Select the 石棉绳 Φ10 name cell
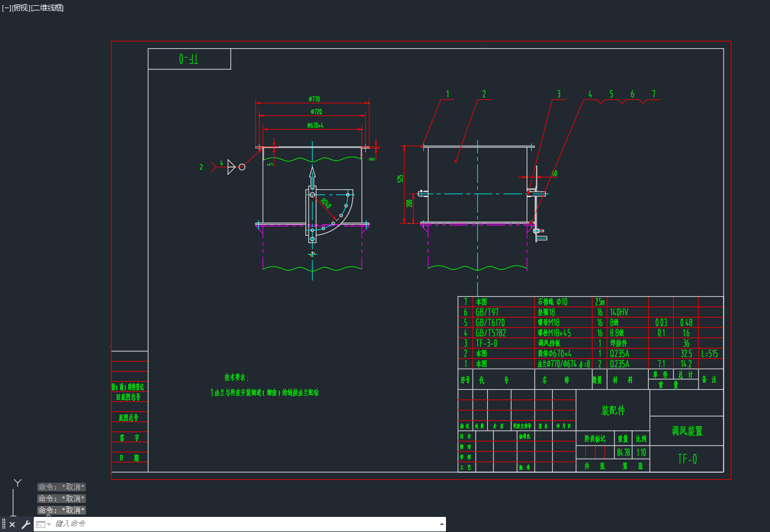This screenshot has width=770, height=532. [x=552, y=301]
